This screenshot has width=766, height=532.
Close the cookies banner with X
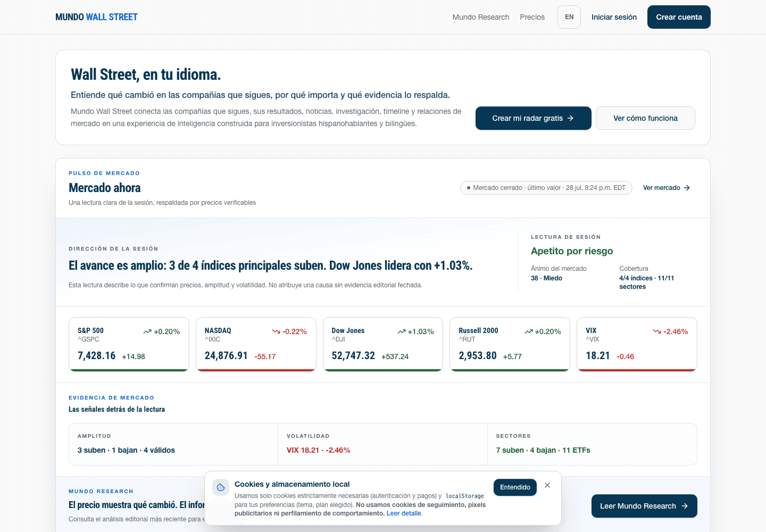547,485
